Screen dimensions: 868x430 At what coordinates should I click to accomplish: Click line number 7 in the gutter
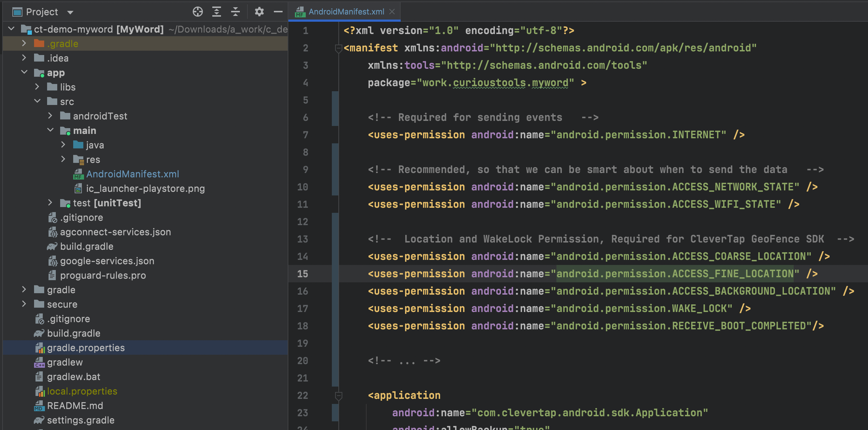tap(305, 135)
